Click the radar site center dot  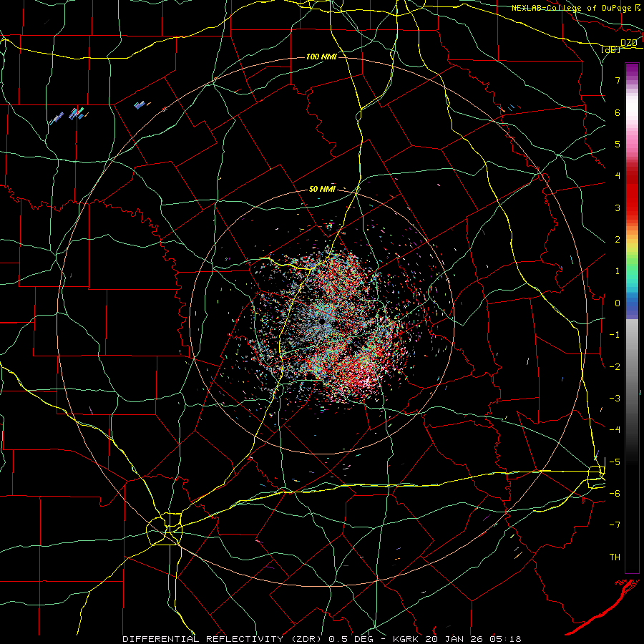coord(322,322)
